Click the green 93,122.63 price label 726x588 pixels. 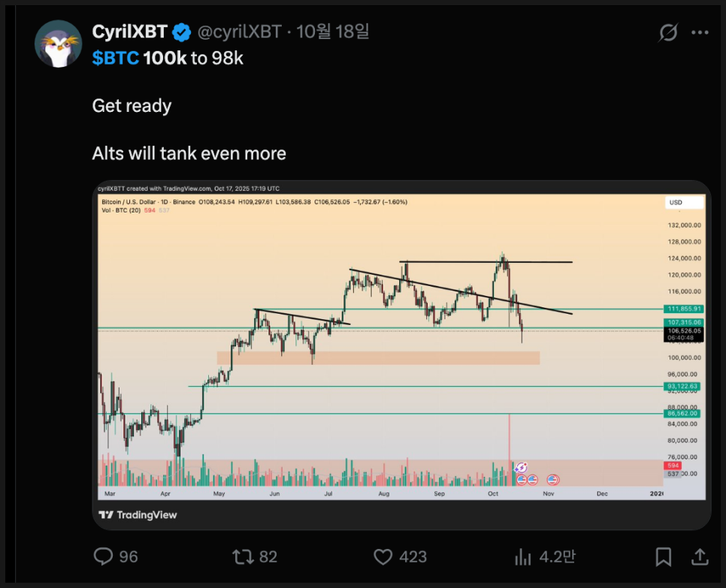(682, 386)
